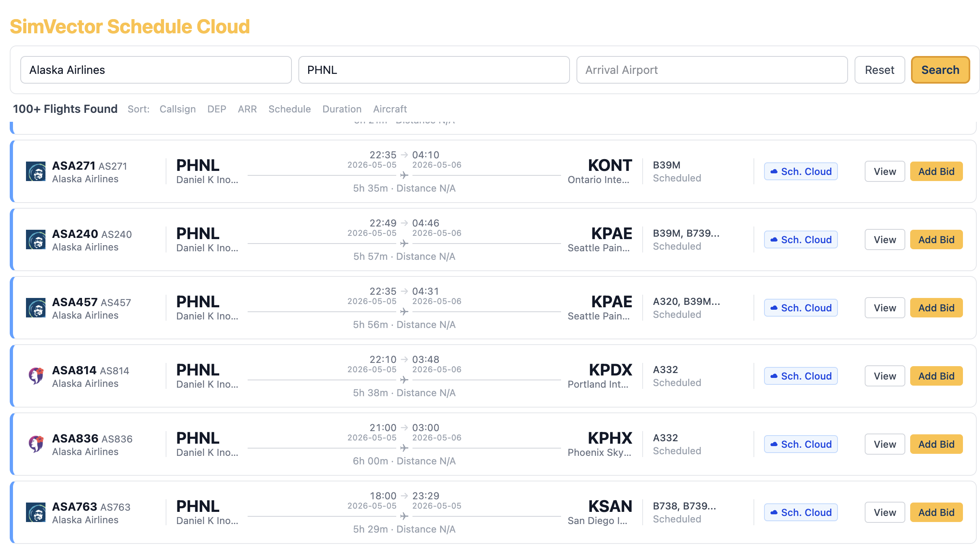The width and height of the screenshot is (980, 548).
Task: View flight ASA457 details
Action: 885,308
